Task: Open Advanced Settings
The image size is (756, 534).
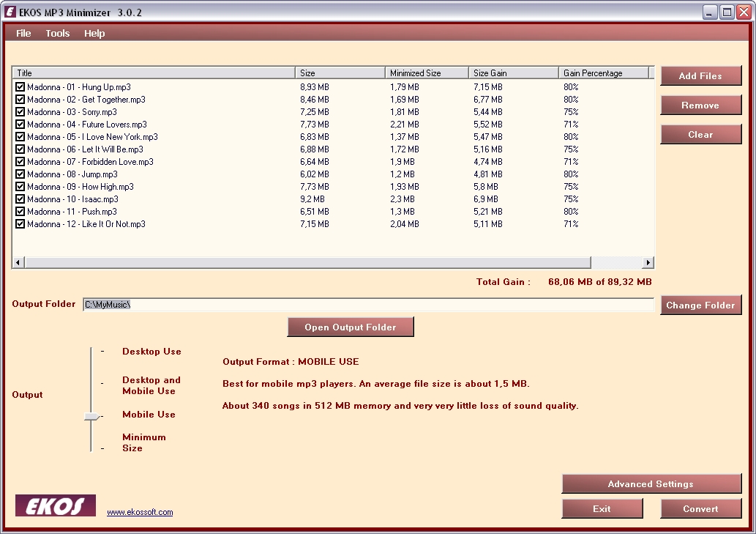Action: point(651,484)
